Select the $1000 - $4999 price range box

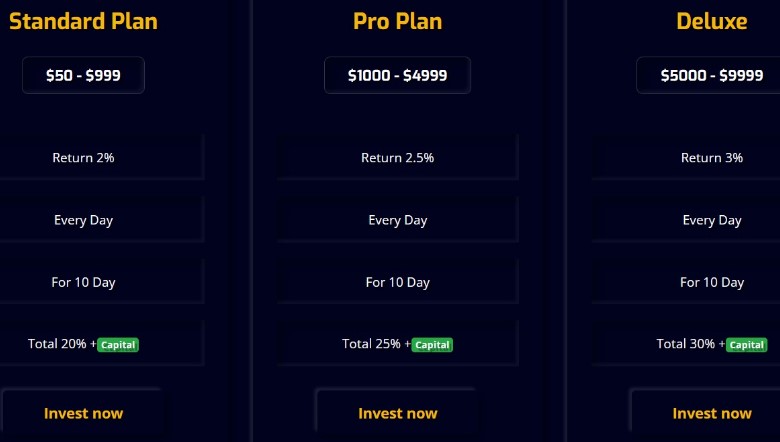397,75
